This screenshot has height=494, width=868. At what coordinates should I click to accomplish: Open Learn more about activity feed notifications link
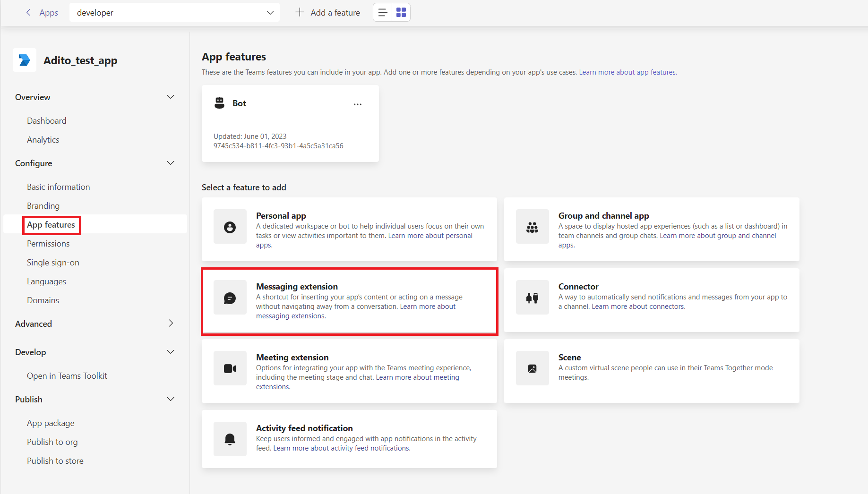coord(342,448)
